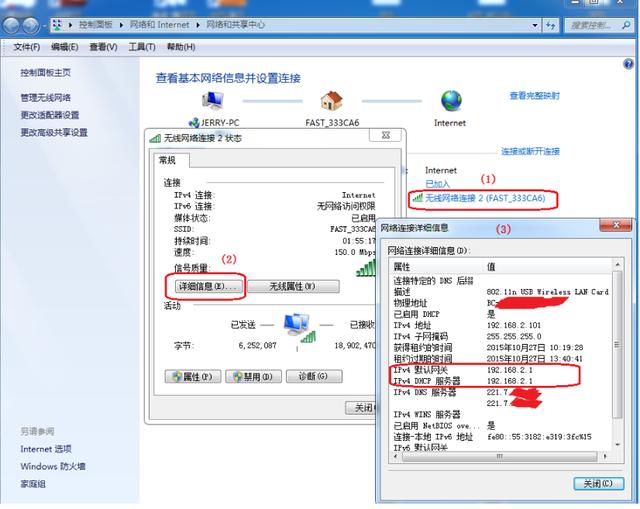Select the IPv4 DHCP 服务器 row
Screen dimensions: 640x509
click(501, 381)
